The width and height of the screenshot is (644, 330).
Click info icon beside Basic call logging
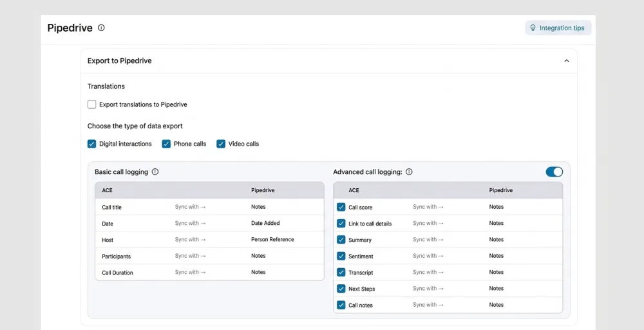[x=155, y=172]
